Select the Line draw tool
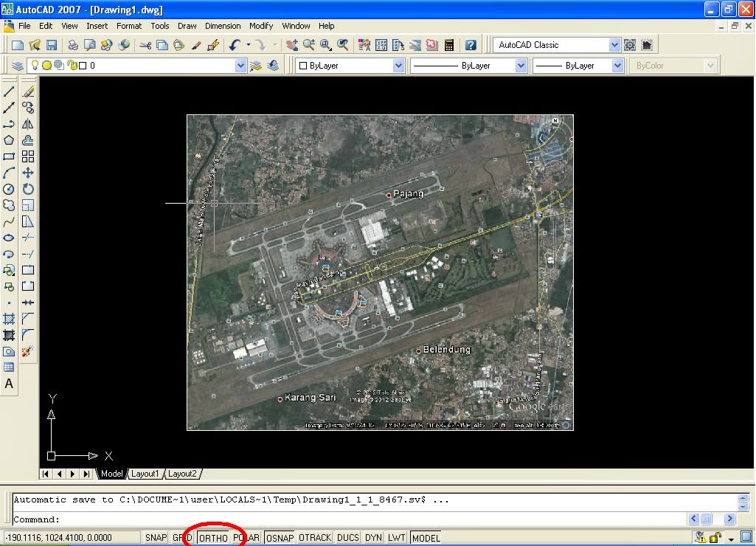The height and width of the screenshot is (546, 756). 9,91
